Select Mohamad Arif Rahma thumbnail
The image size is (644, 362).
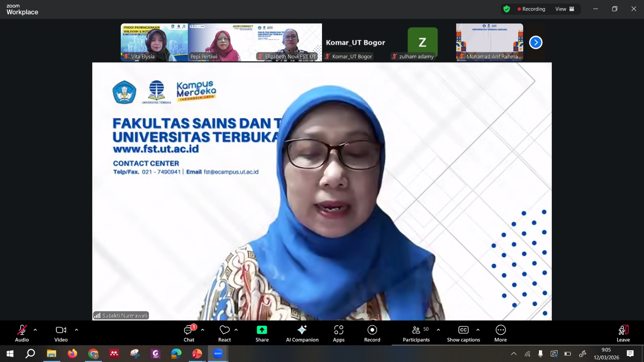coord(489,42)
